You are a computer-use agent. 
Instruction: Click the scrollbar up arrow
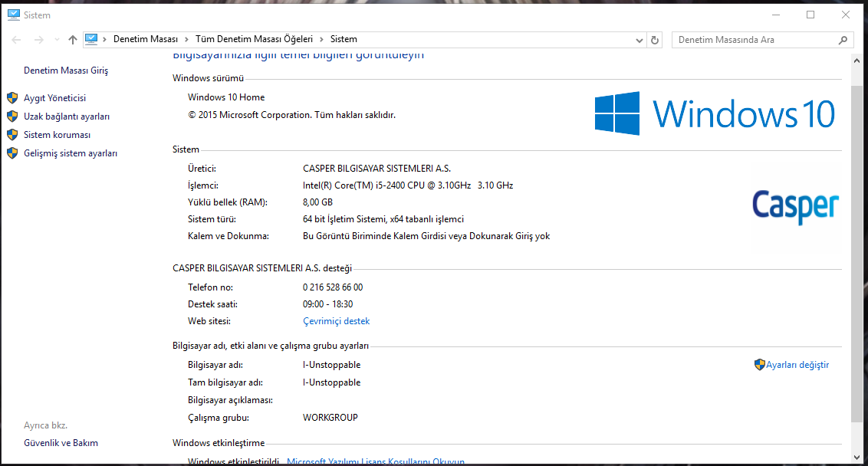pyautogui.click(x=856, y=61)
